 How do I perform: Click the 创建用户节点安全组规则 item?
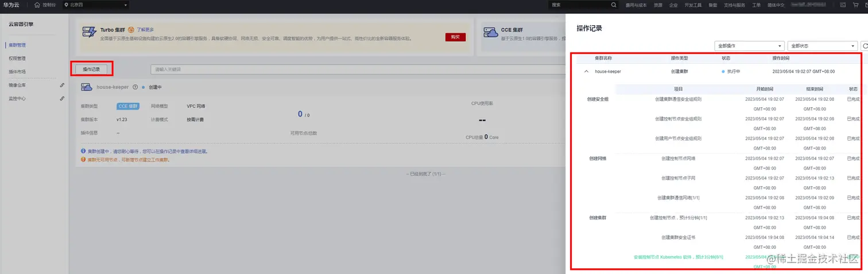(x=678, y=138)
